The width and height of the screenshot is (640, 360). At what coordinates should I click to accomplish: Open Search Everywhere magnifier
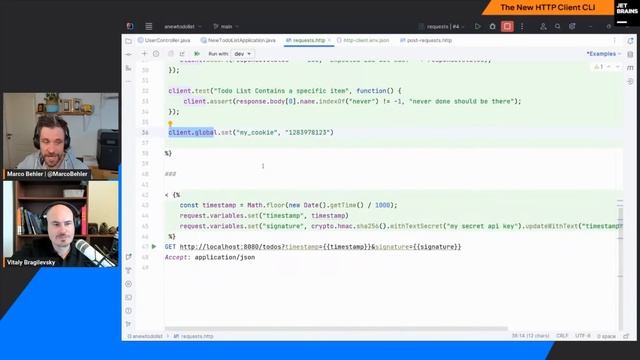558,27
